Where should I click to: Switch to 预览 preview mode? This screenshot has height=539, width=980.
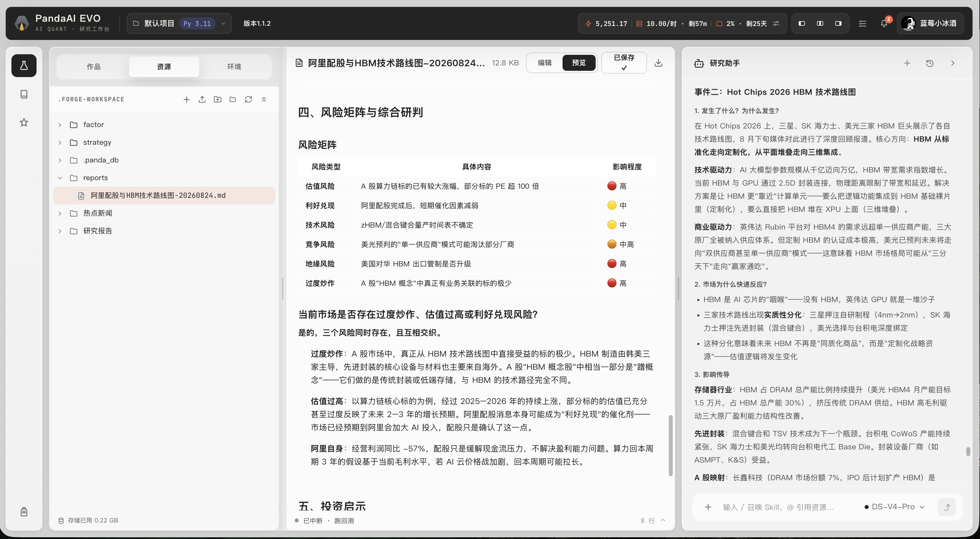[579, 63]
